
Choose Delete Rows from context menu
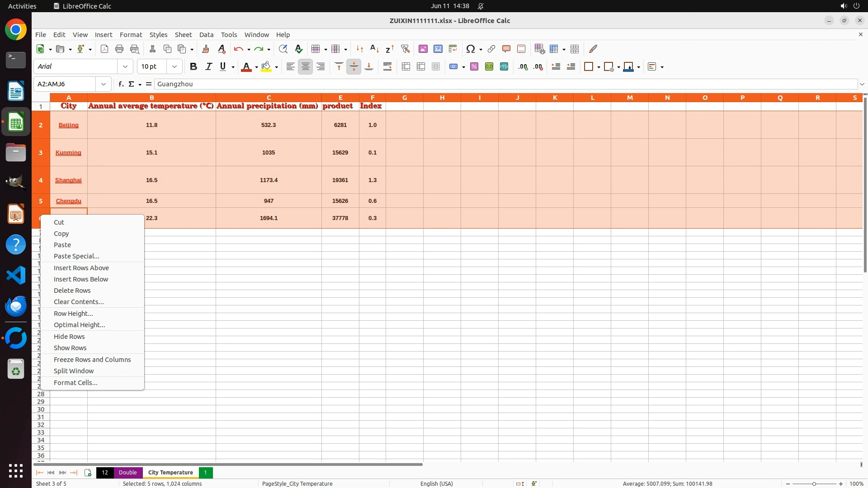coord(72,291)
